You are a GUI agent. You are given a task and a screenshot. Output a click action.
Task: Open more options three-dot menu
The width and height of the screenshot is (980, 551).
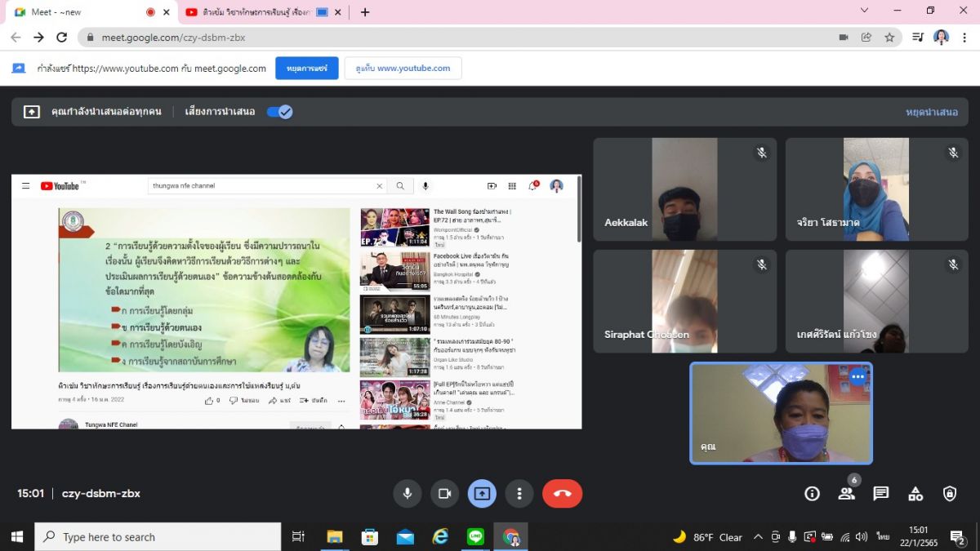[519, 493]
